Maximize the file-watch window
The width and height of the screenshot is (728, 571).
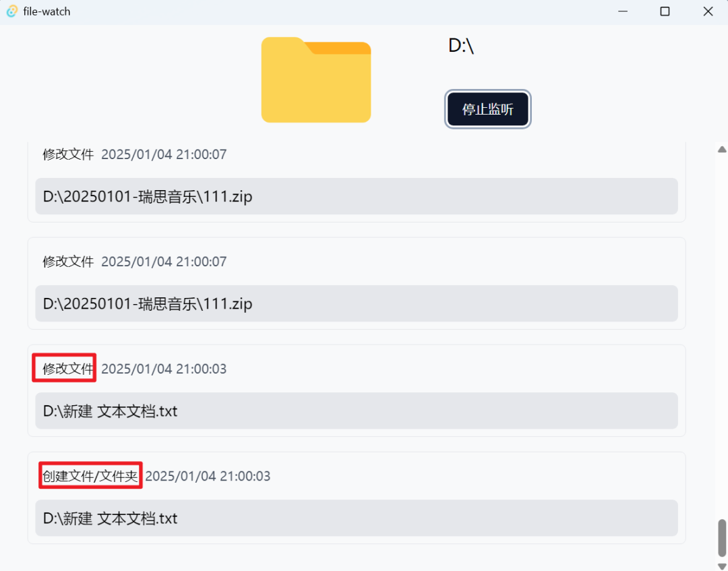point(665,11)
